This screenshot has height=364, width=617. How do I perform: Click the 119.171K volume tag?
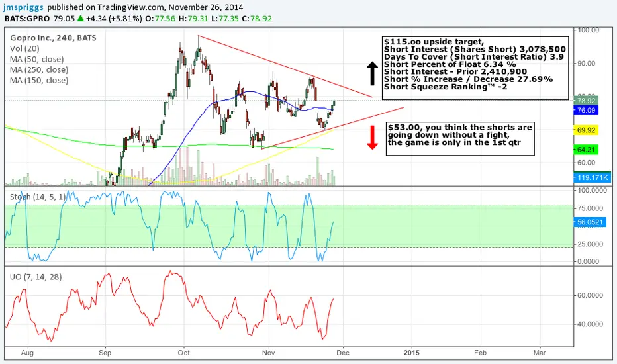[593, 177]
